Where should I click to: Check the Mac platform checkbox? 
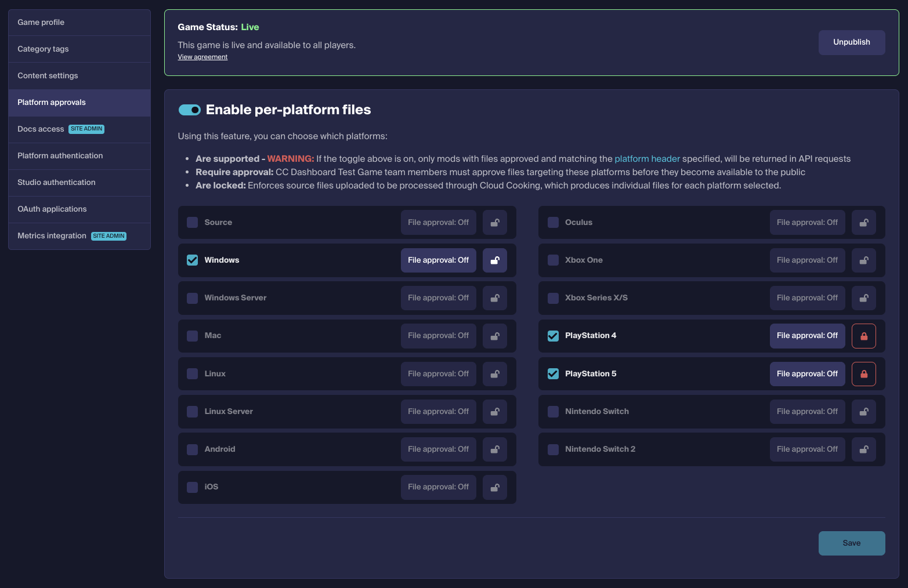pos(193,336)
